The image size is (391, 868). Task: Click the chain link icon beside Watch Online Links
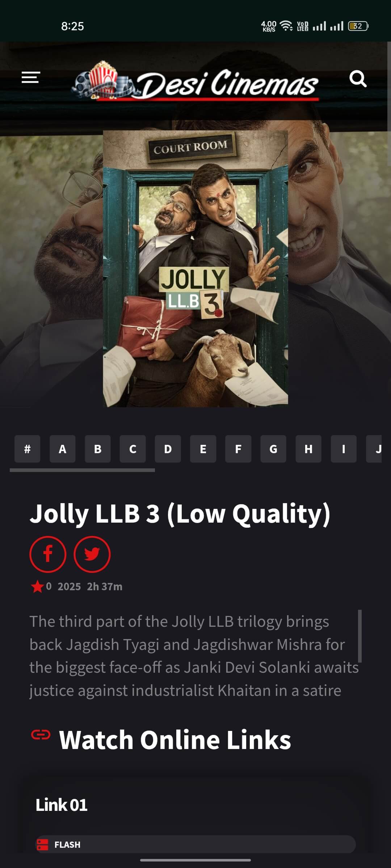(x=41, y=735)
